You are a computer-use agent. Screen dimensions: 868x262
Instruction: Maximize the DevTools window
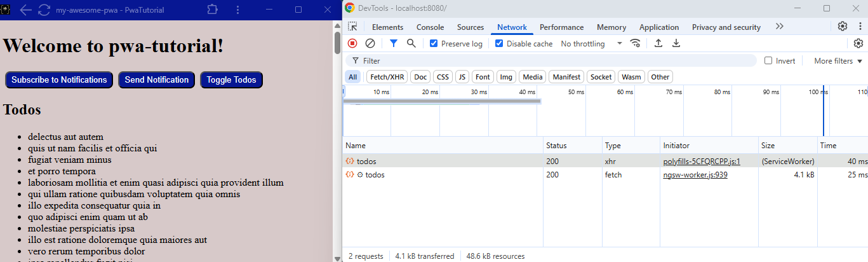(x=827, y=8)
